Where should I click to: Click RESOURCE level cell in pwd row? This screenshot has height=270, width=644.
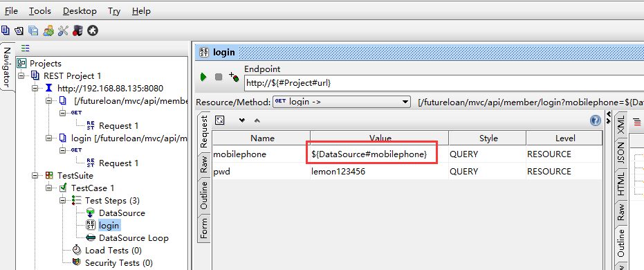point(564,172)
